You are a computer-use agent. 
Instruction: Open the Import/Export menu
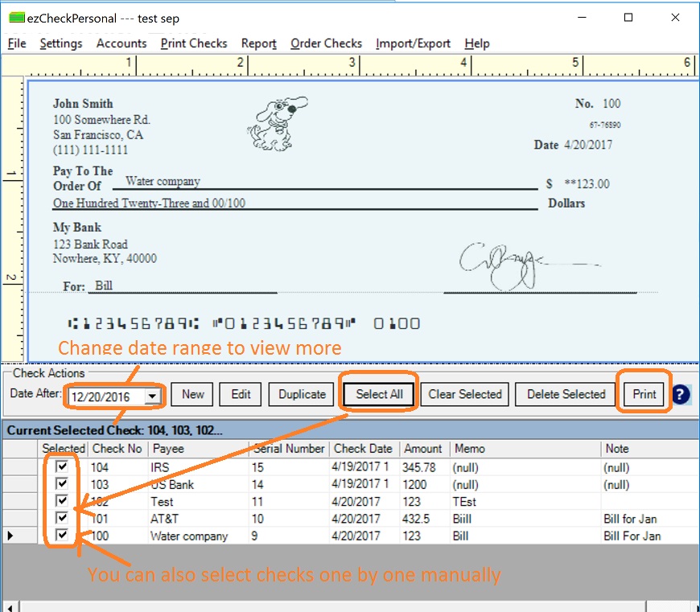(x=413, y=43)
